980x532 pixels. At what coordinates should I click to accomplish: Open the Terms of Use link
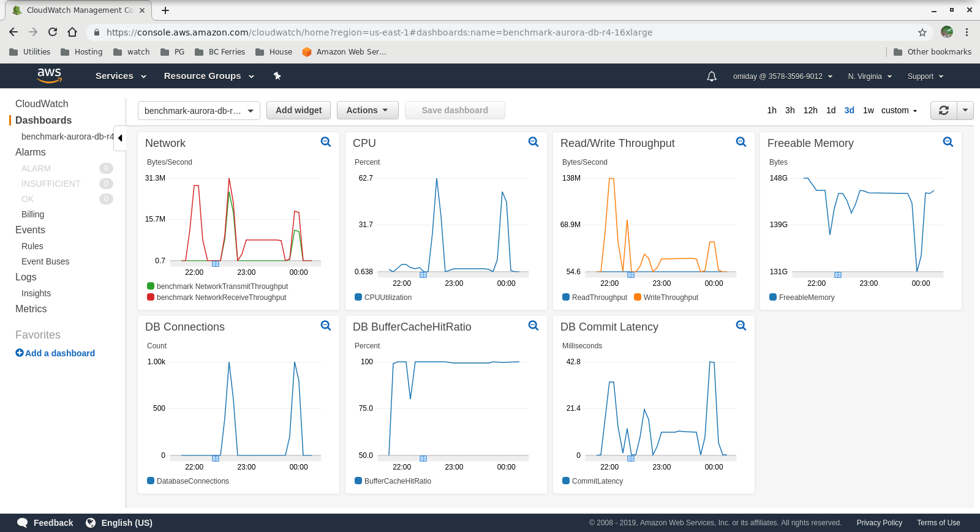pos(938,523)
